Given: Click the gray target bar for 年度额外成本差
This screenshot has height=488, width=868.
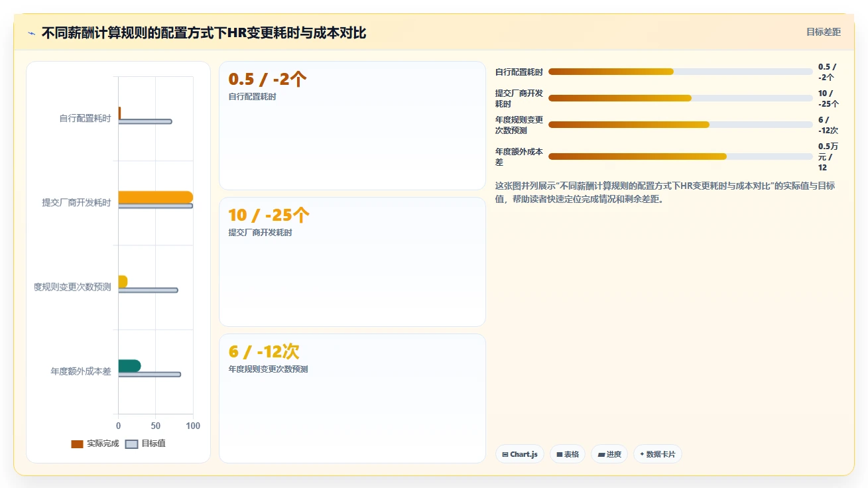Looking at the screenshot, I should (149, 375).
